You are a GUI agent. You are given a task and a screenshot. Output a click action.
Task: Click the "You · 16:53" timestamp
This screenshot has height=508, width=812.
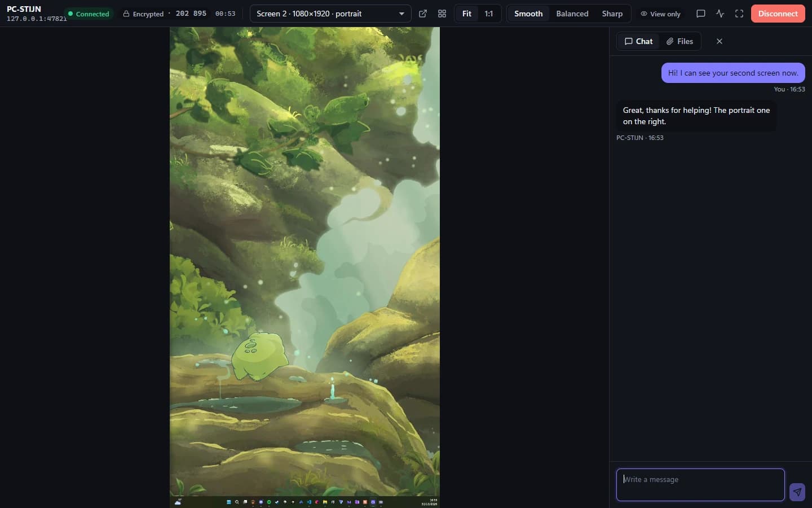[x=789, y=89]
